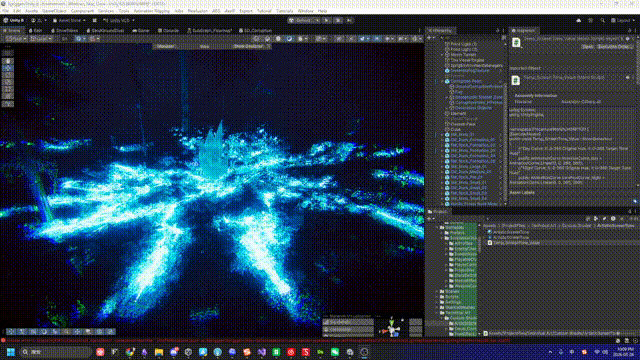
Task: Click the Hierarchy add plus button
Action: pyautogui.click(x=430, y=38)
